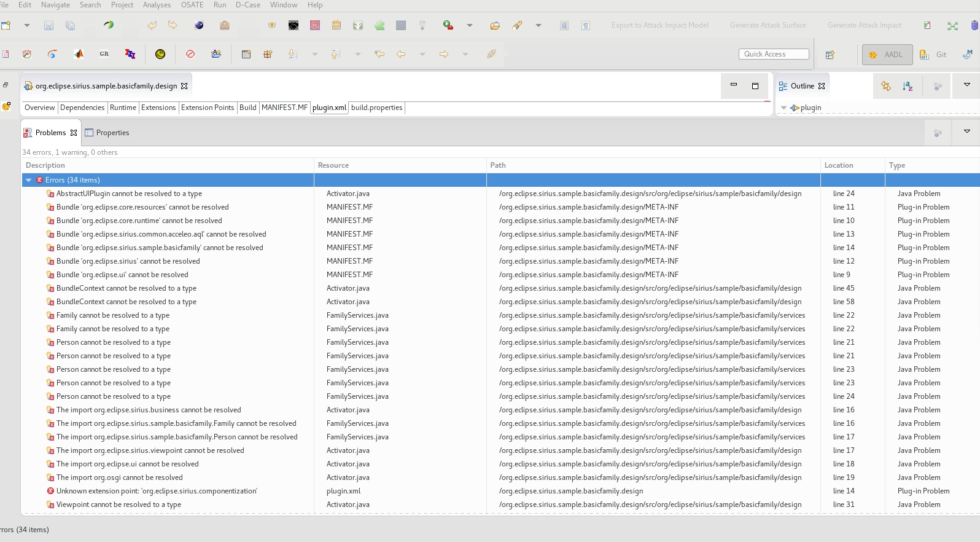Toggle Link with Editor in Outline
Image resolution: width=980 pixels, height=542 pixels.
(886, 86)
